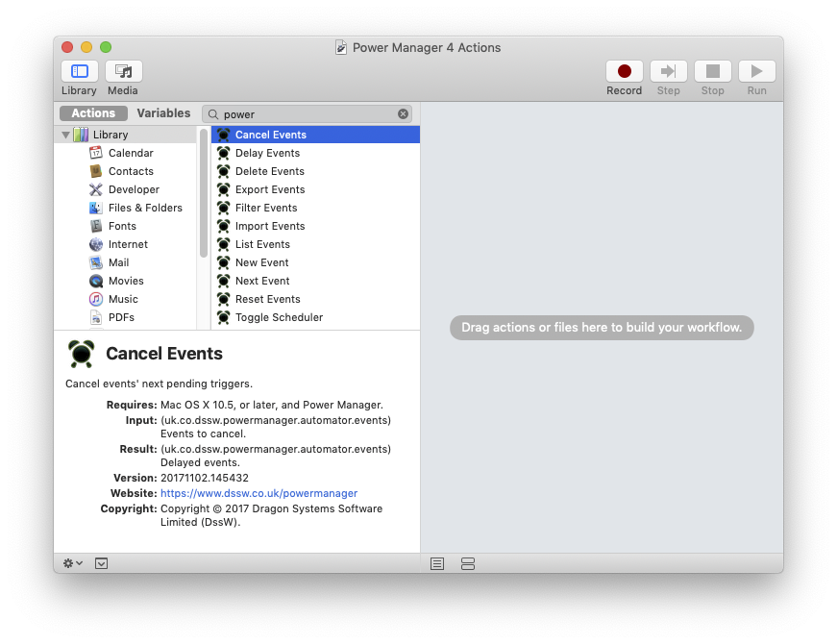Select the Import Events action

[x=315, y=226]
